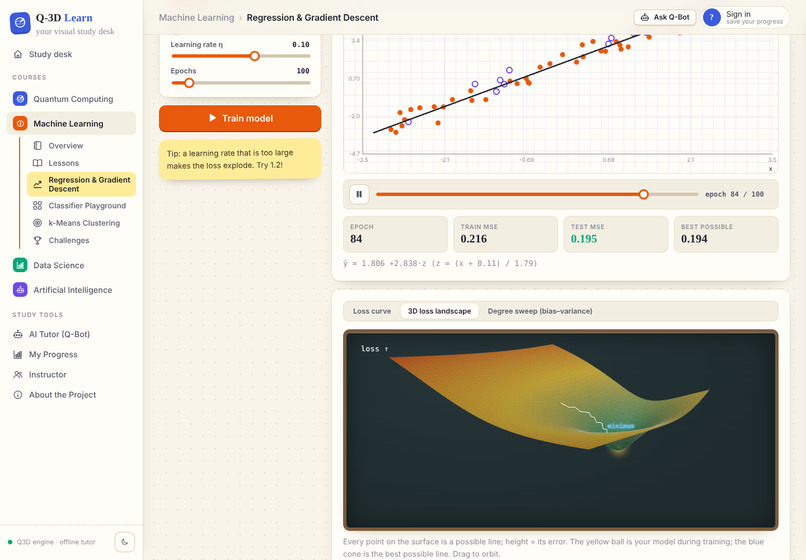Click the Train model button

(x=240, y=118)
